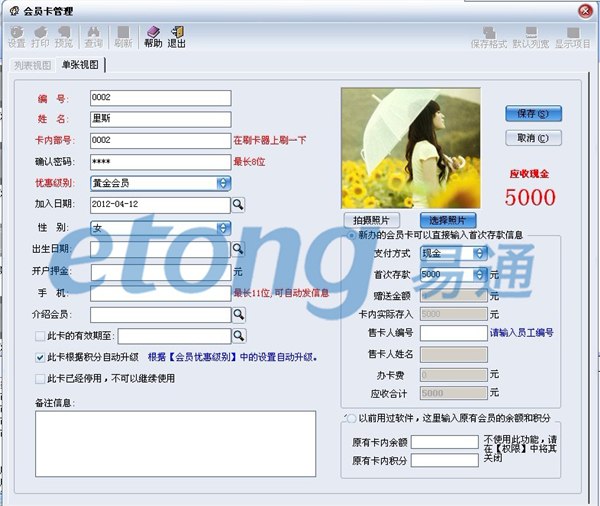Viewport: 600px width, 506px height.
Task: Click the 拍摄照片 button
Action: coord(371,220)
